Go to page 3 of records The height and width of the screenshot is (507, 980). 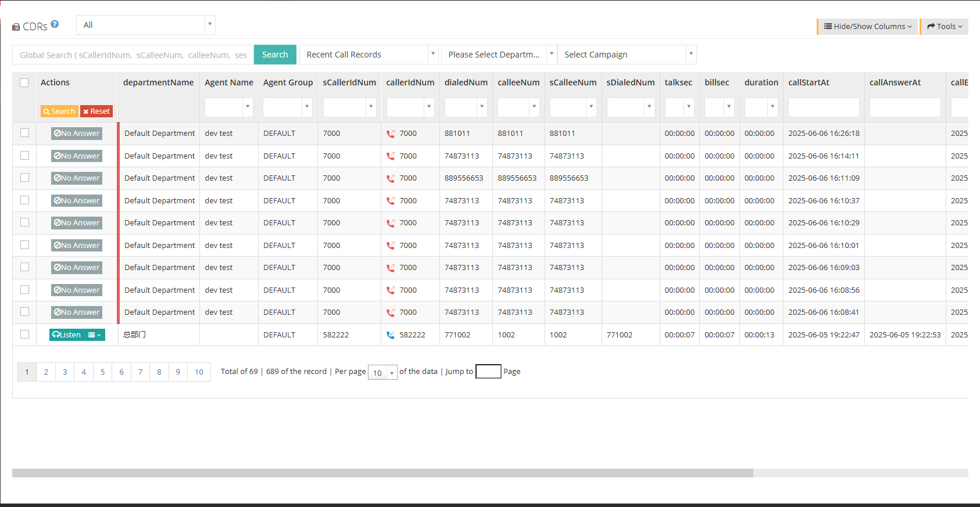65,372
